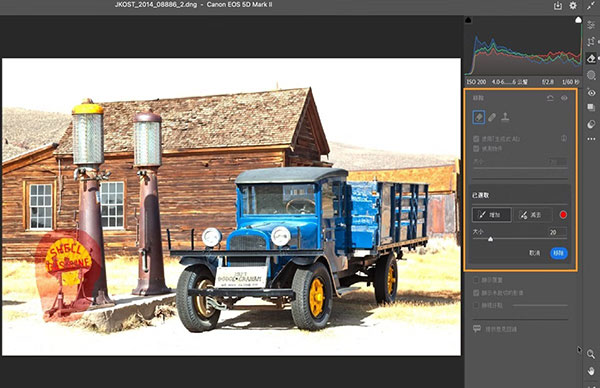Viewport: 600px width, 388px height.
Task: Click the Visualize Spots slider track
Action: tap(540, 305)
